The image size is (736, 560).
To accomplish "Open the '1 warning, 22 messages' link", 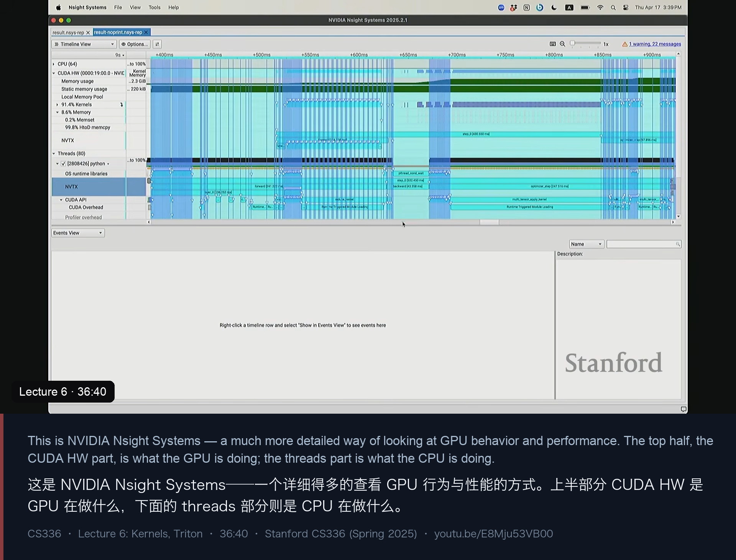I will [655, 44].
